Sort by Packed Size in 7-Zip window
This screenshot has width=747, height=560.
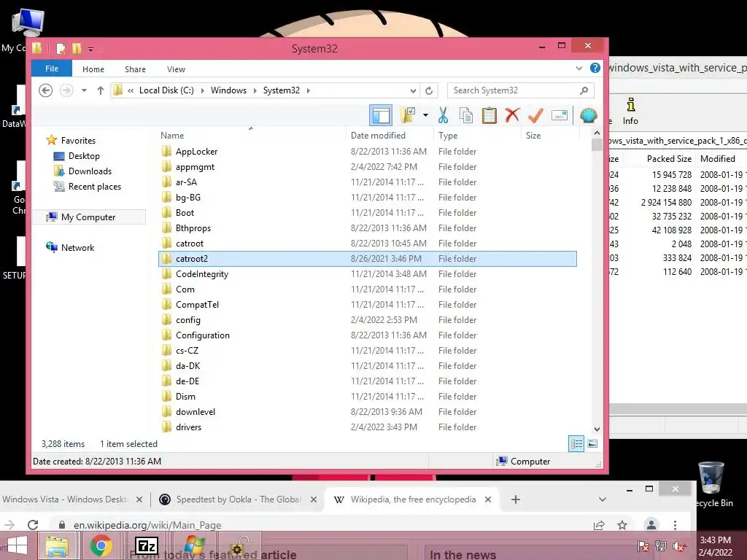pos(669,159)
